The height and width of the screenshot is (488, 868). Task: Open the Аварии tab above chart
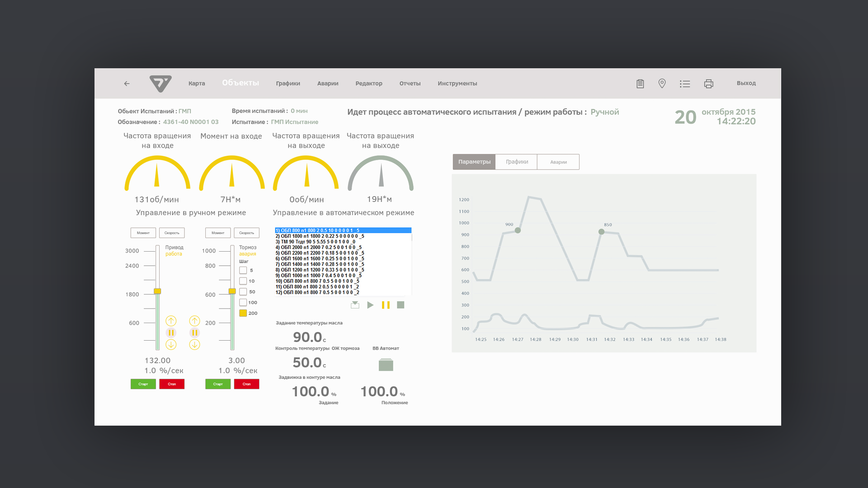click(558, 162)
